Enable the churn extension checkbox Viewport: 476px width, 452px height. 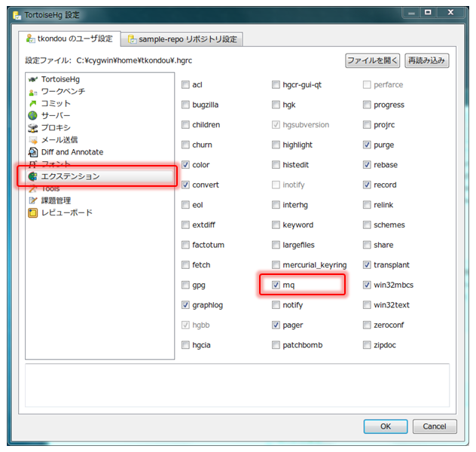click(185, 145)
